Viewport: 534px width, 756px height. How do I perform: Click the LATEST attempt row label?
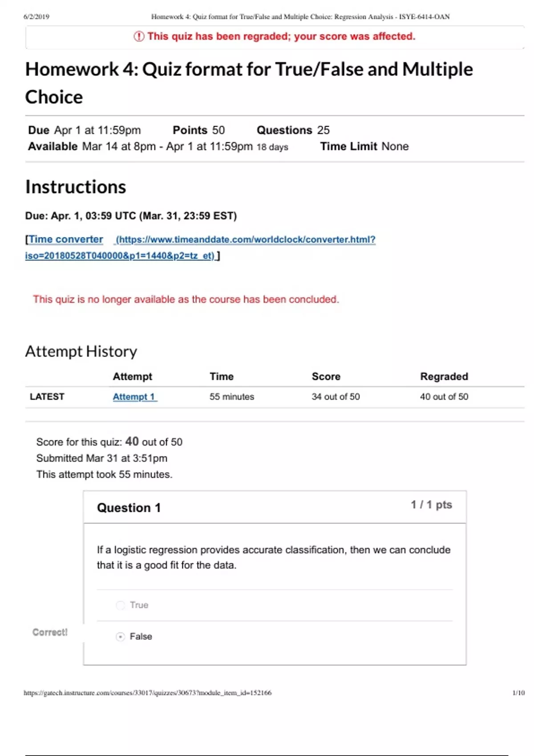pos(47,397)
